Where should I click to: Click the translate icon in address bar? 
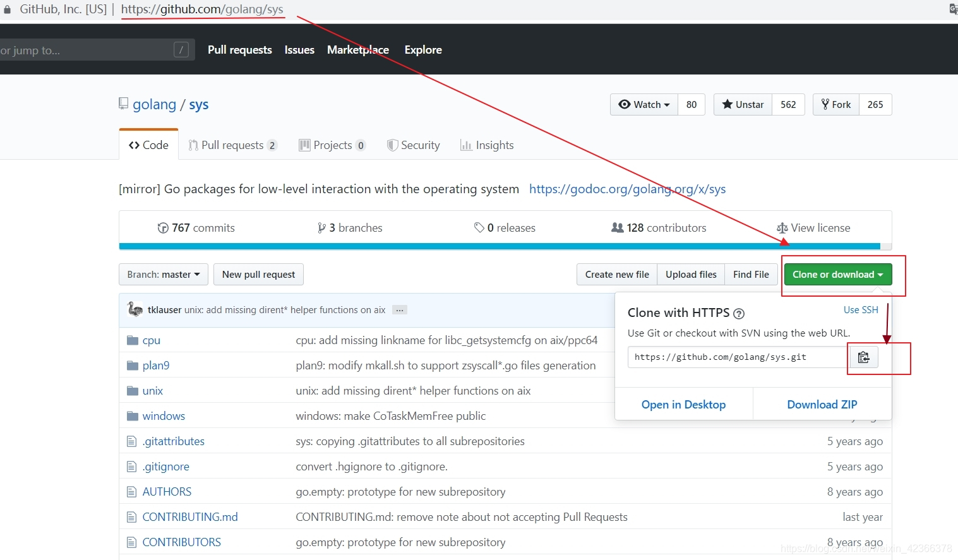coord(953,9)
